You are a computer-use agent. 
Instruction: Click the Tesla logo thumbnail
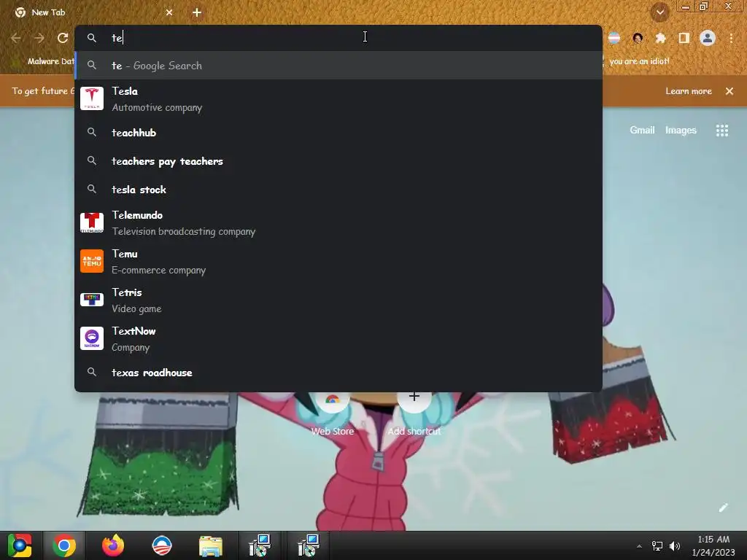pos(92,98)
